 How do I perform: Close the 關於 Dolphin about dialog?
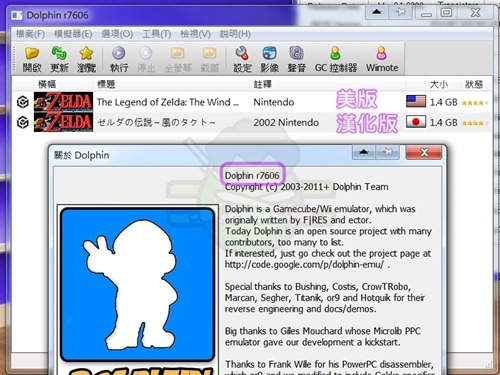click(x=424, y=153)
